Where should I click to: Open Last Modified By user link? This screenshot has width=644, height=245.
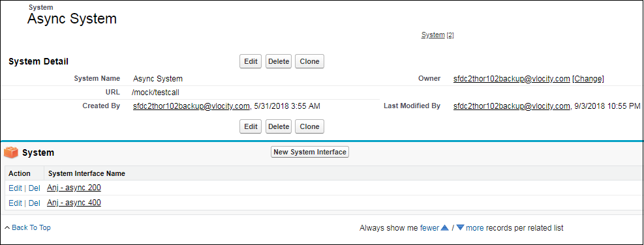512,106
